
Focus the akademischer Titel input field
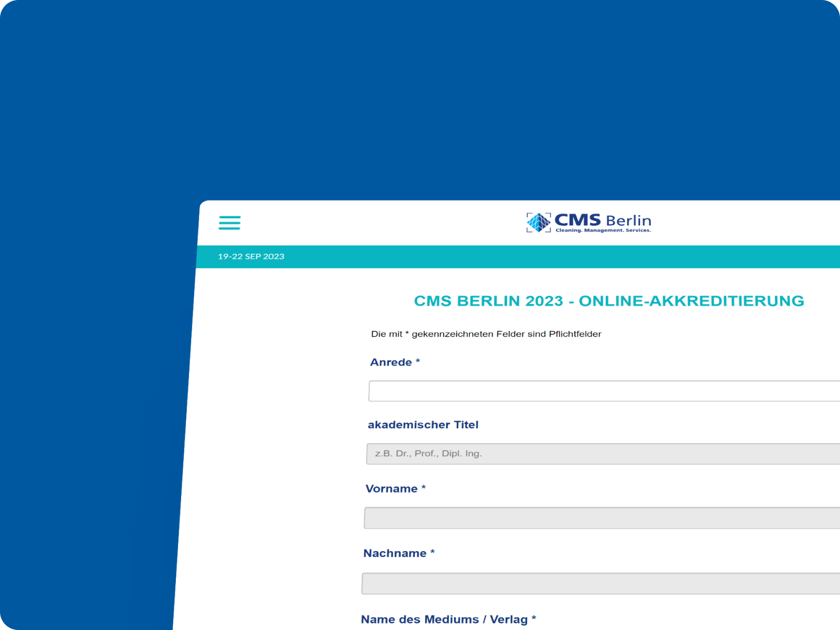[x=603, y=454]
